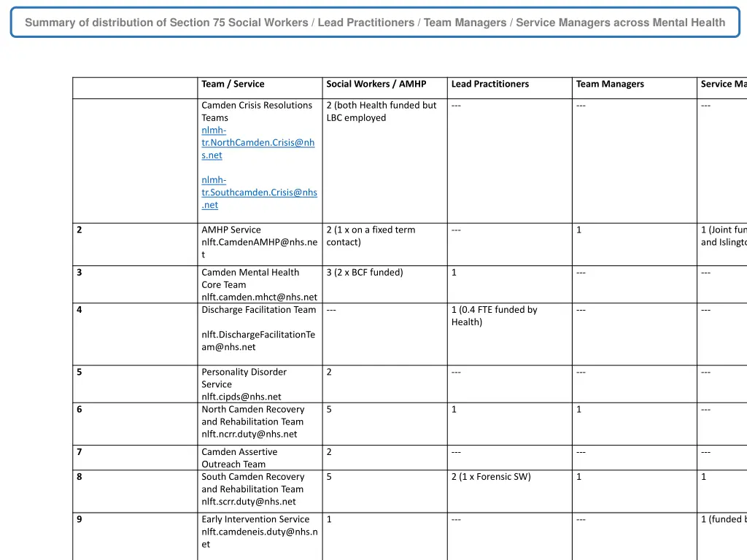
Task: Open the nlmh-tr.Southcamden.Crisis@nhs.net email link
Action: tap(259, 192)
